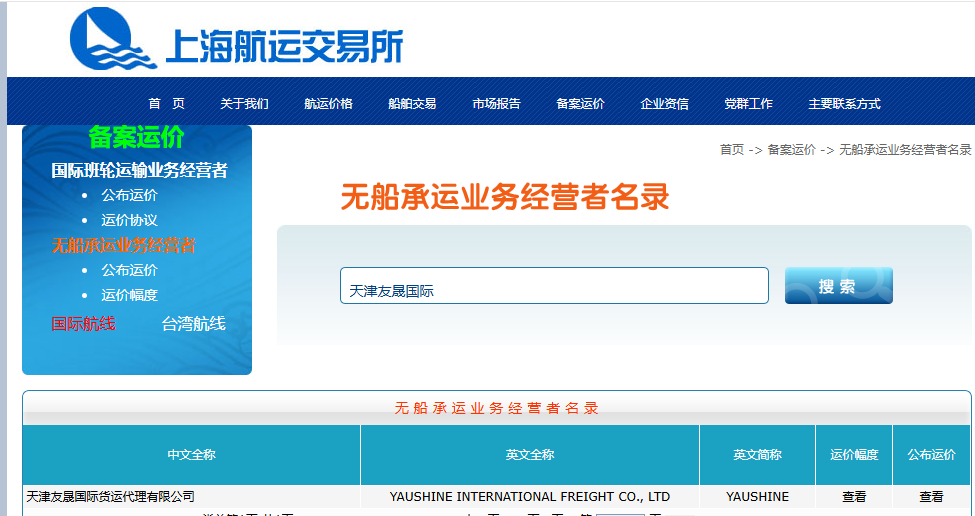Open the 航运价格 menu item
The width and height of the screenshot is (975, 516).
[328, 104]
